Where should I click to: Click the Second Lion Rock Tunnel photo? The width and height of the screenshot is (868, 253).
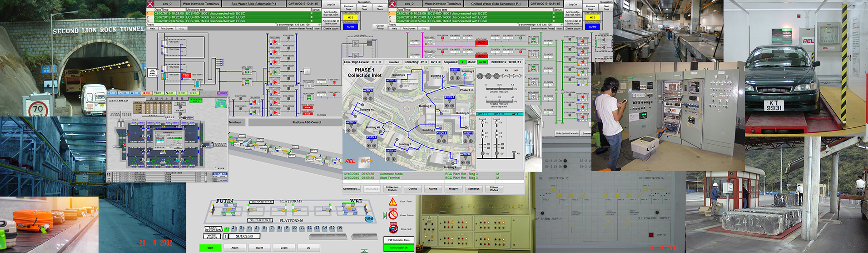73,58
